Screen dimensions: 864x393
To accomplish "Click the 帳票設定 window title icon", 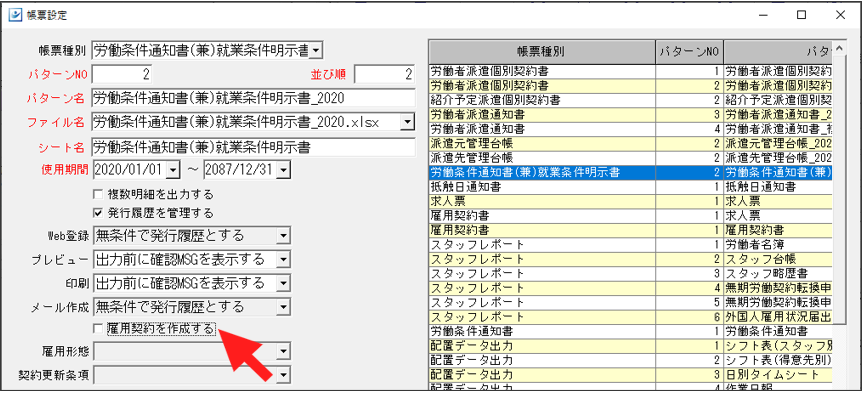I will 15,15.
